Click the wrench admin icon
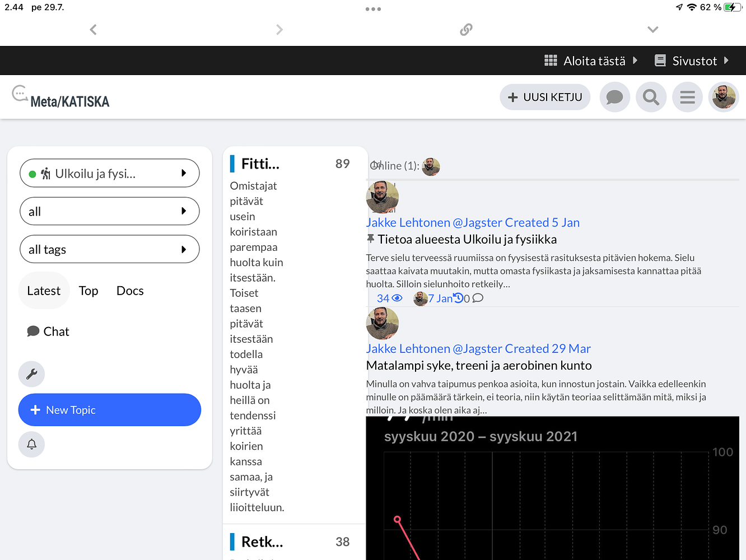The image size is (746, 560). tap(32, 374)
